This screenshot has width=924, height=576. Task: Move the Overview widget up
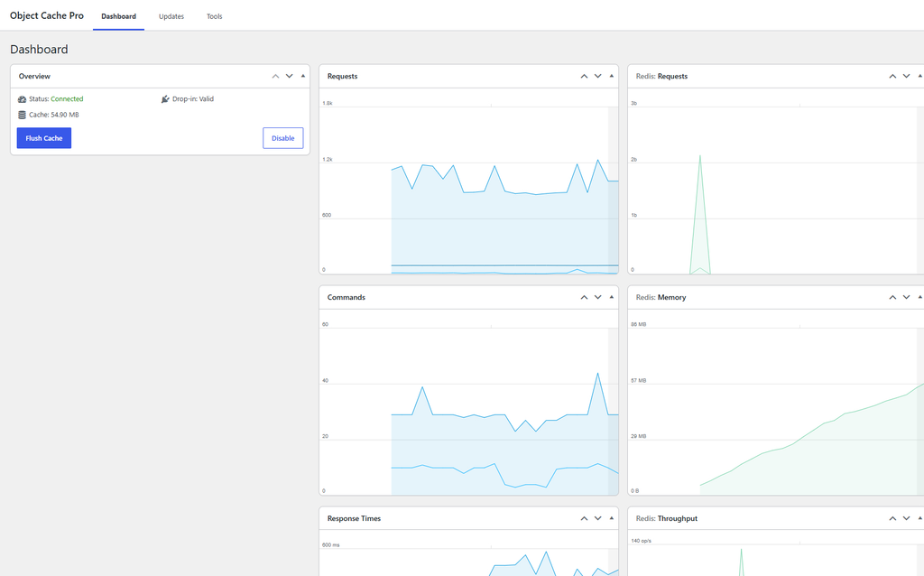point(275,76)
